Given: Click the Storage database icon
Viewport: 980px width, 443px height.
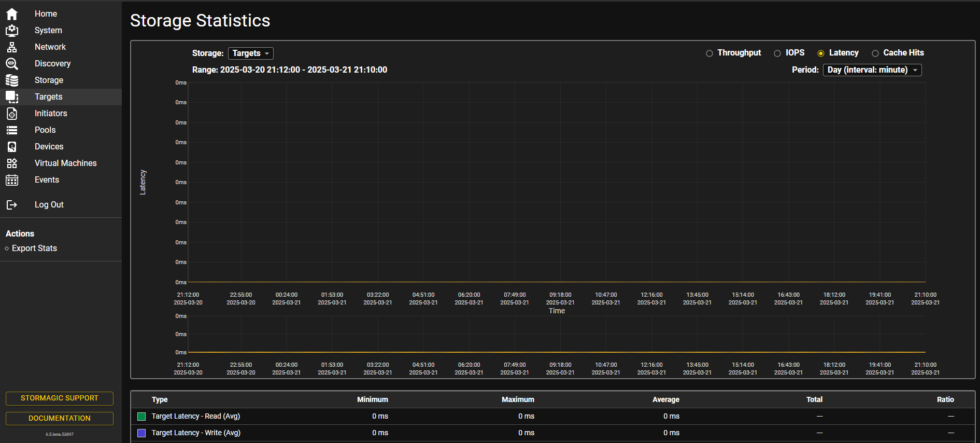Looking at the screenshot, I should 12,80.
